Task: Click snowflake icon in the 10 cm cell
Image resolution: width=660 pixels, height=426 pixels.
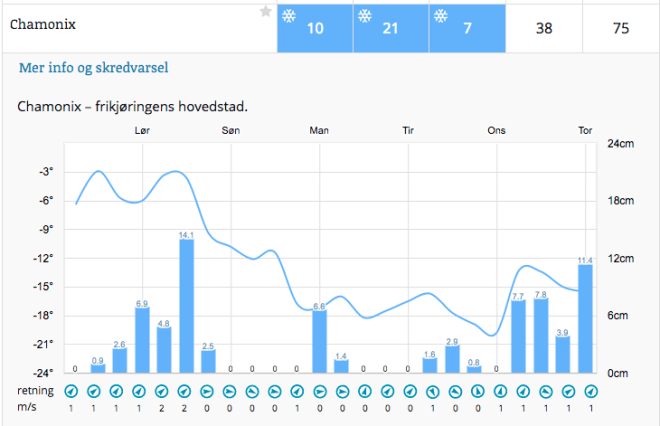Action: [x=289, y=16]
